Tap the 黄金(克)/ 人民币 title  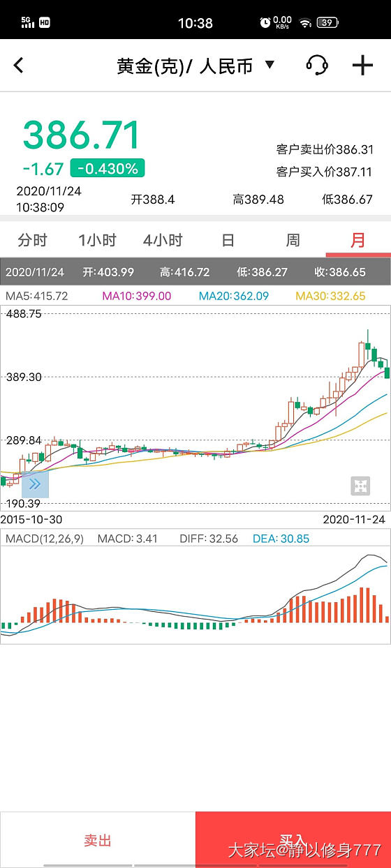[x=186, y=66]
